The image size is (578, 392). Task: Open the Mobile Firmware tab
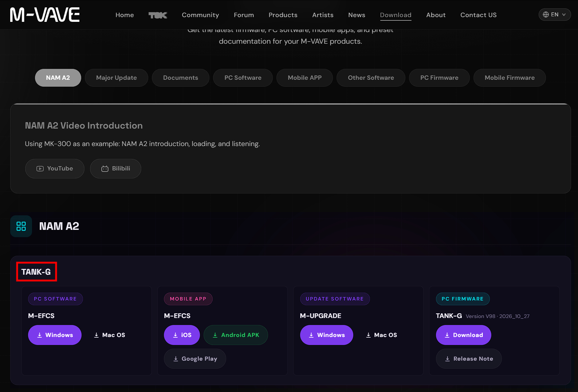click(510, 78)
